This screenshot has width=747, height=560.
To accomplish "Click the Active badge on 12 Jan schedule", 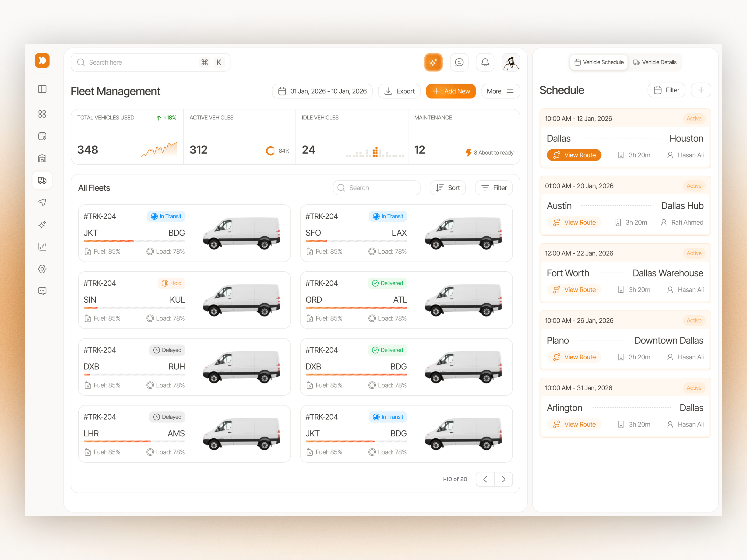I will coord(694,119).
